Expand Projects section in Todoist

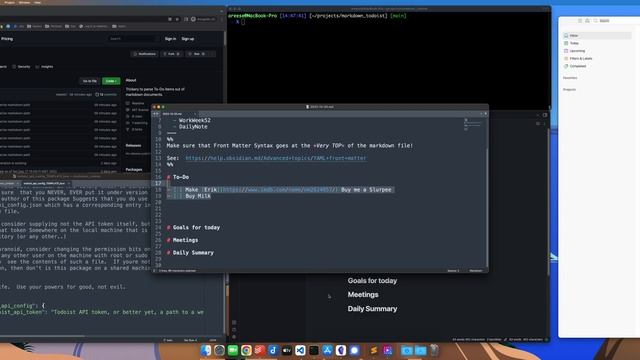coord(569,89)
